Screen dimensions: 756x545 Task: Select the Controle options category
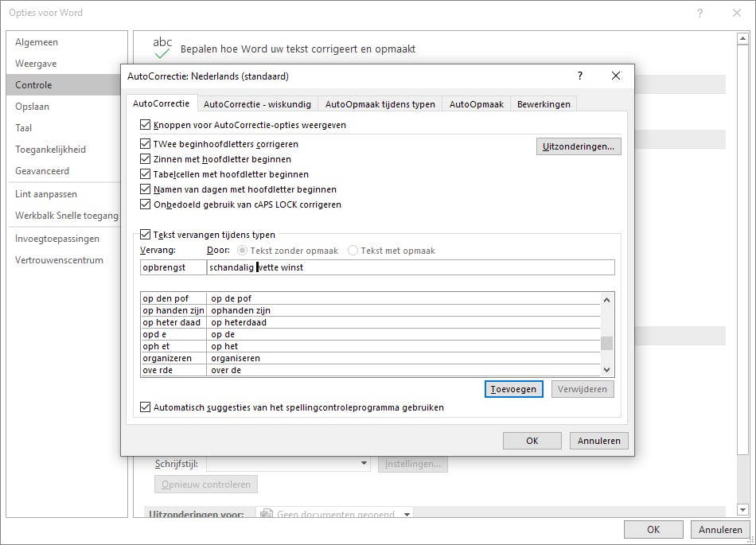click(x=64, y=85)
